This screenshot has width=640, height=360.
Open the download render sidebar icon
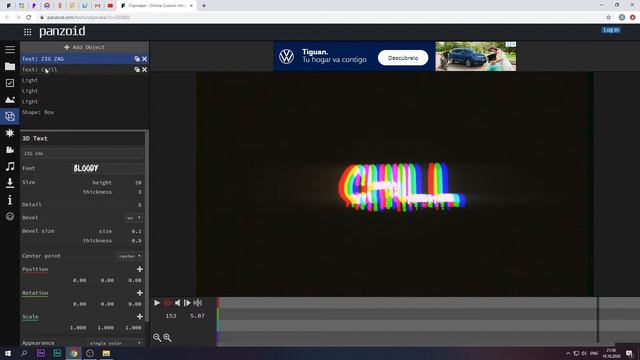[x=10, y=183]
